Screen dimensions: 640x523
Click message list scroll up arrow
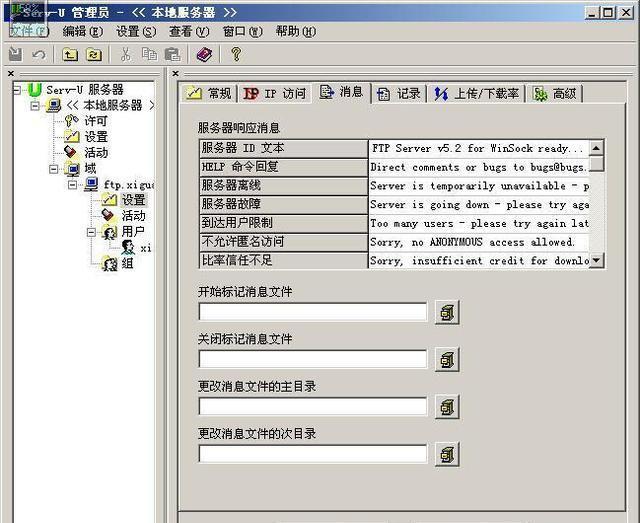[596, 147]
